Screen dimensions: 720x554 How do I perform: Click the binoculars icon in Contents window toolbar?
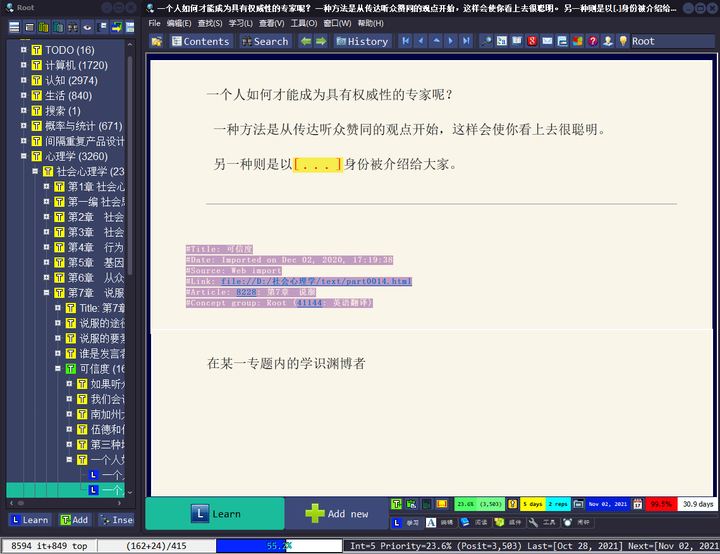pyautogui.click(x=73, y=28)
